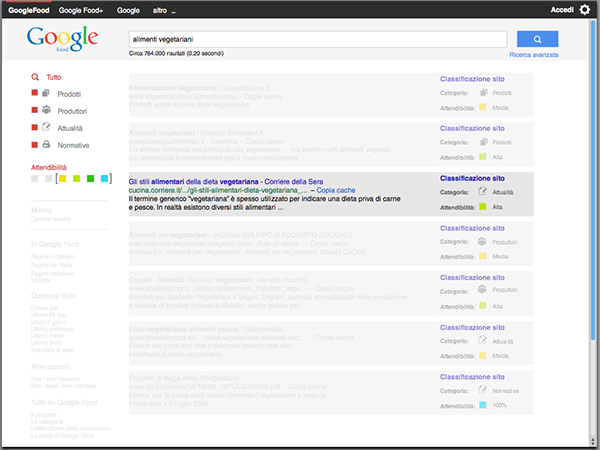Click Prodotti icon in Consigli alimentari result
The height and width of the screenshot is (450, 600).
pyautogui.click(x=484, y=142)
